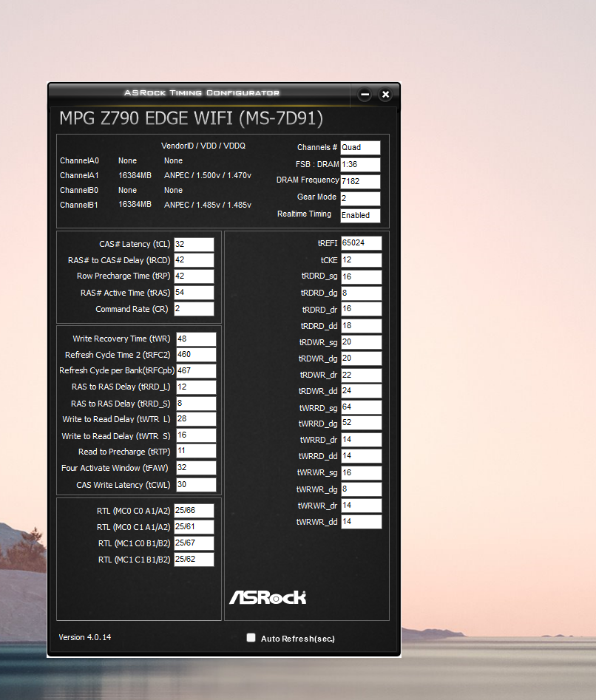Click the RTL MC1 C0 B1/B2 field
The image size is (596, 700).
click(x=194, y=543)
